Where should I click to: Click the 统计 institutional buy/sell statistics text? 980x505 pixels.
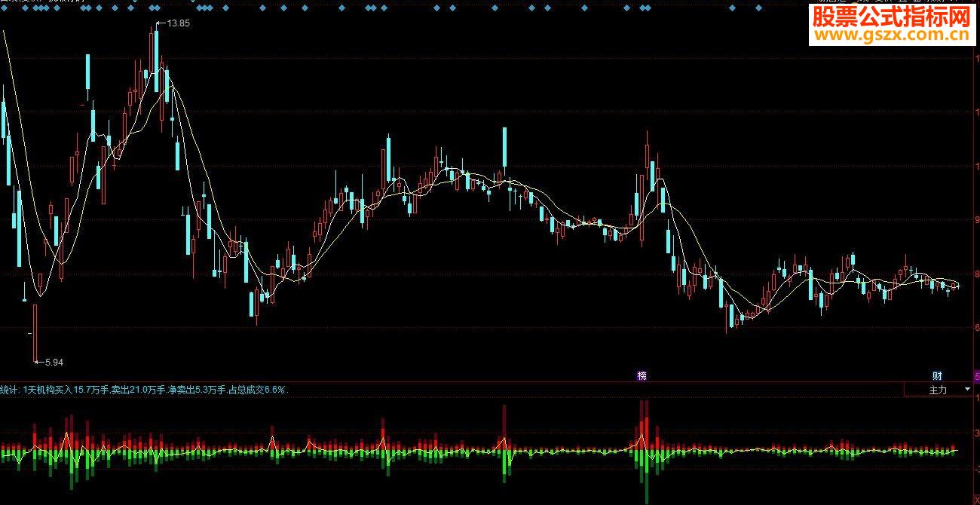coord(144,390)
